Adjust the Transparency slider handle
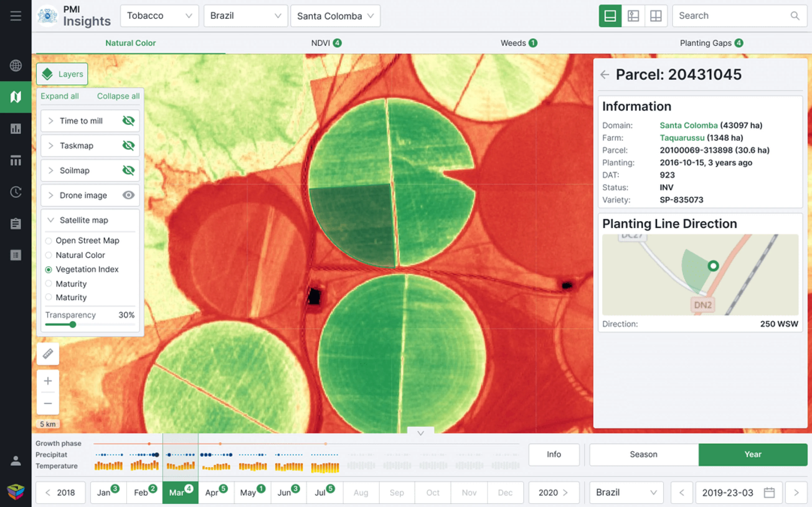 coord(73,325)
